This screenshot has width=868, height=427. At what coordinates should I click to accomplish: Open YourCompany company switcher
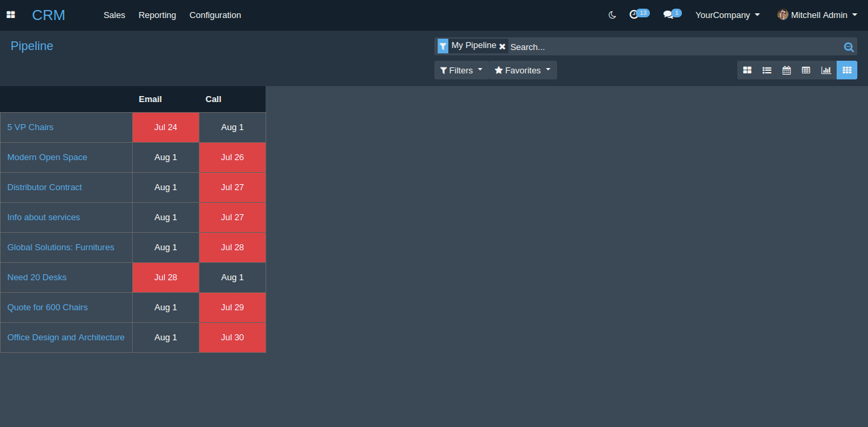[x=727, y=15]
